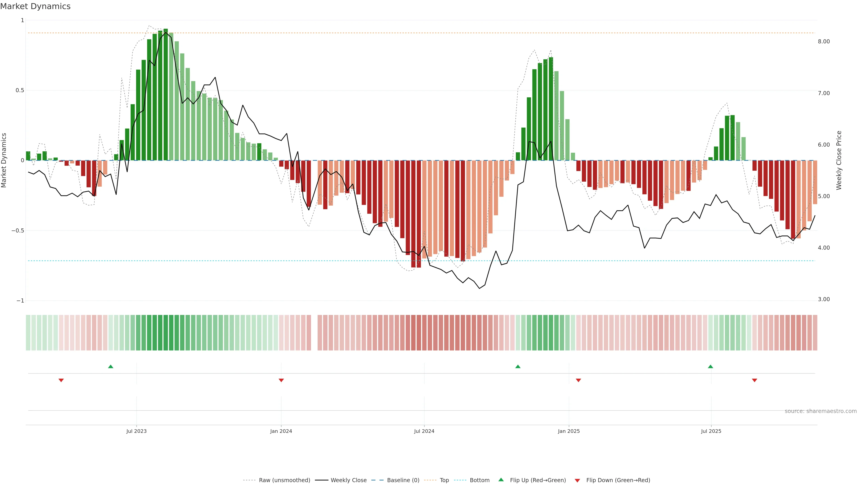Click the red flip-down triangle at Jan 2024
This screenshot has width=868, height=488.
point(281,380)
